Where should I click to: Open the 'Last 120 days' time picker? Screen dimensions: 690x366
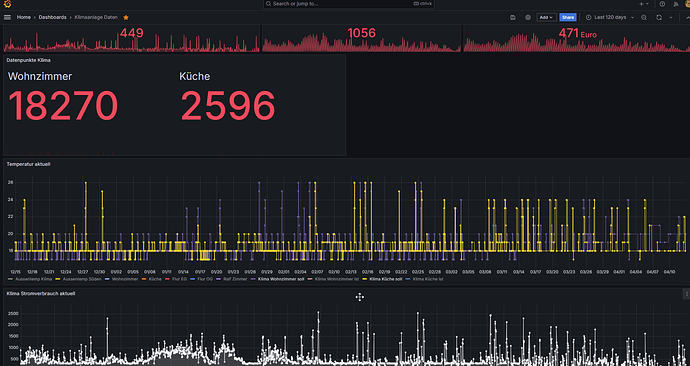[609, 17]
